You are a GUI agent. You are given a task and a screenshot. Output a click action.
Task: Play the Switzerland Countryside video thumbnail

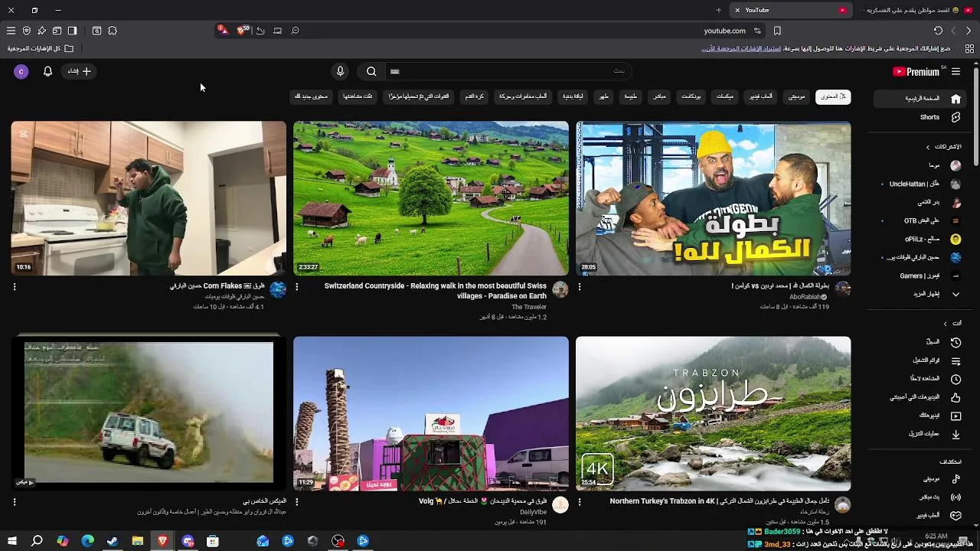pyautogui.click(x=431, y=198)
